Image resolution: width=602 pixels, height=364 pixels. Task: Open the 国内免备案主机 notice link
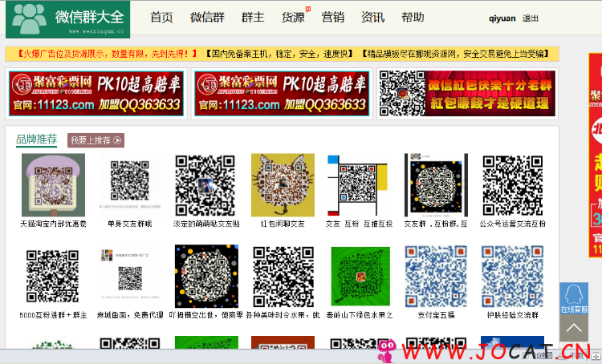[x=278, y=54]
